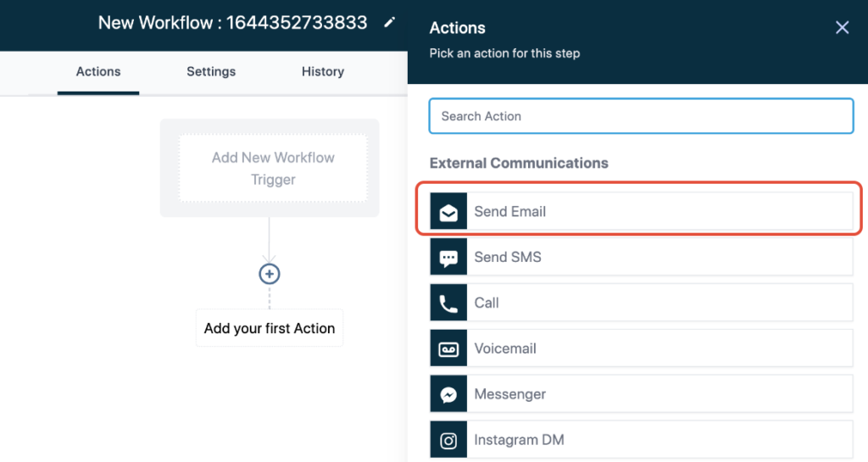Screen dimensions: 868x462
Task: Open the History tab
Action: pyautogui.click(x=323, y=71)
